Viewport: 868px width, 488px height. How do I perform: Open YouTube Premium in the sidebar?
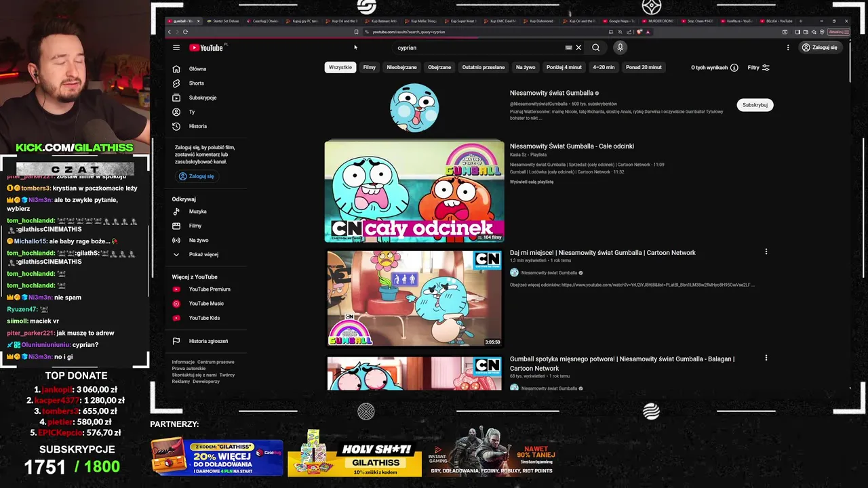coord(209,289)
